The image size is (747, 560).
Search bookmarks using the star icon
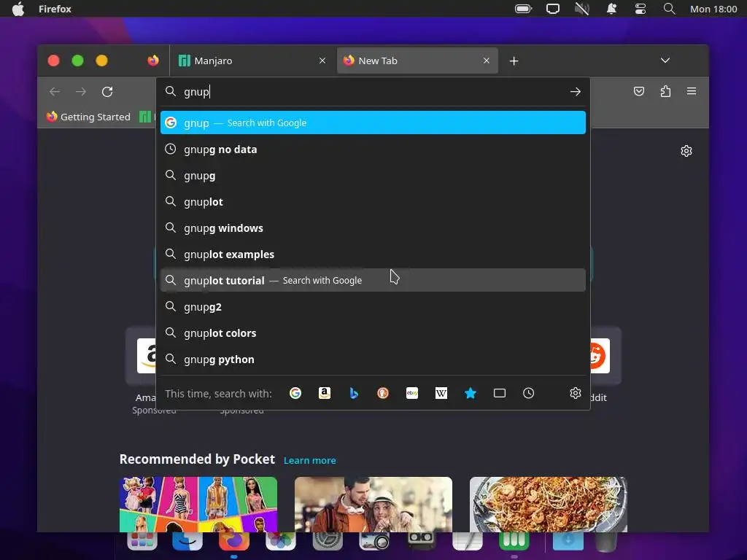pos(471,393)
